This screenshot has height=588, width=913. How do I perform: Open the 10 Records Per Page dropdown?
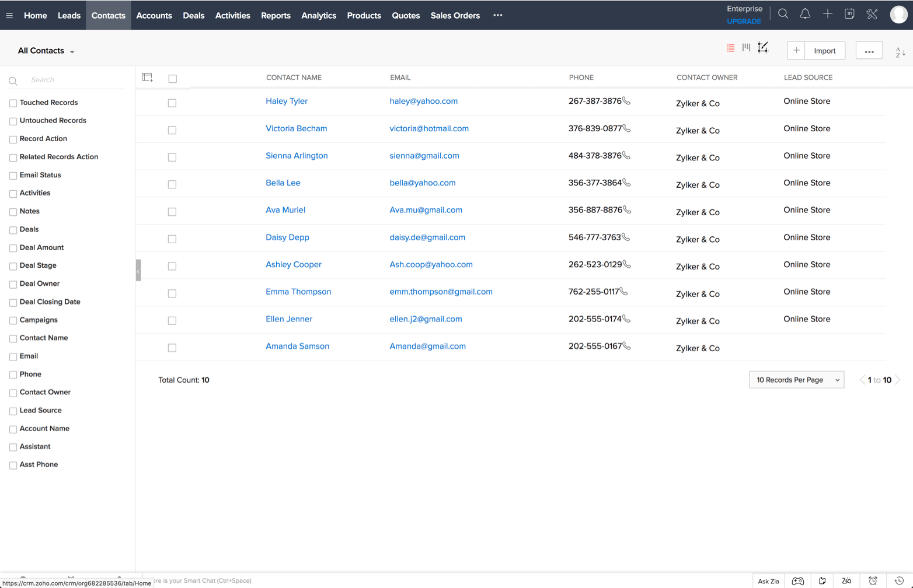click(x=796, y=380)
